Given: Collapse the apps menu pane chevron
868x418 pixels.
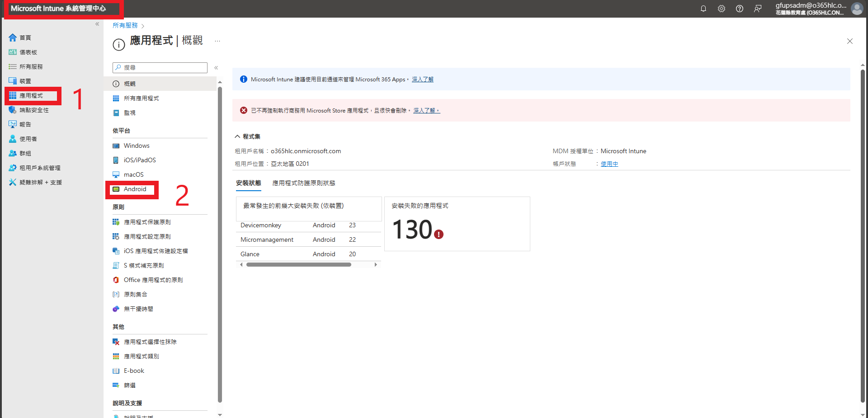Looking at the screenshot, I should point(216,68).
